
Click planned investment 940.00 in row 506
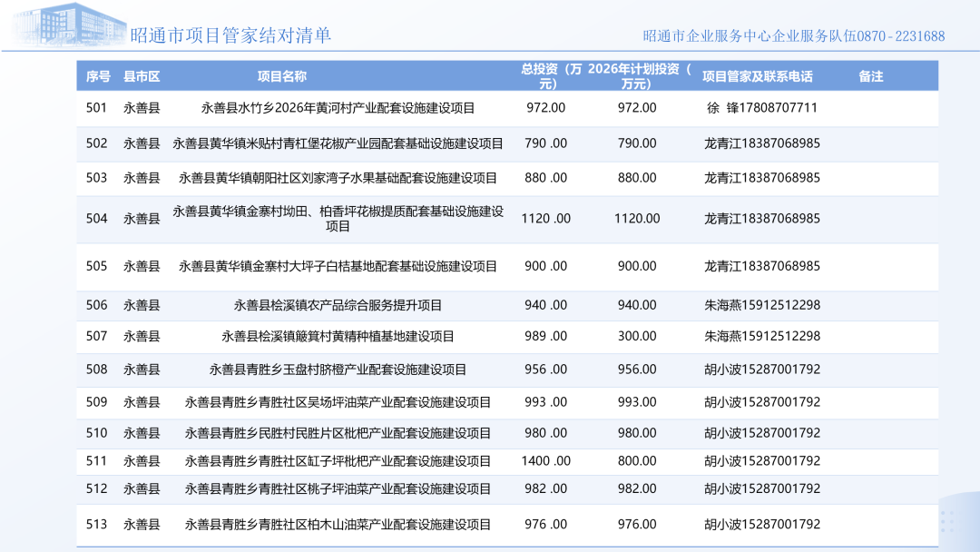pos(637,305)
